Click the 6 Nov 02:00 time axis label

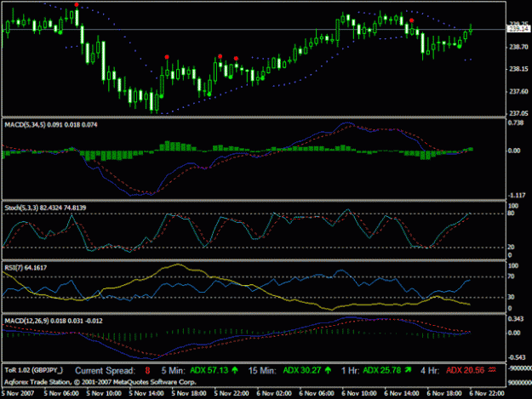coord(274,393)
